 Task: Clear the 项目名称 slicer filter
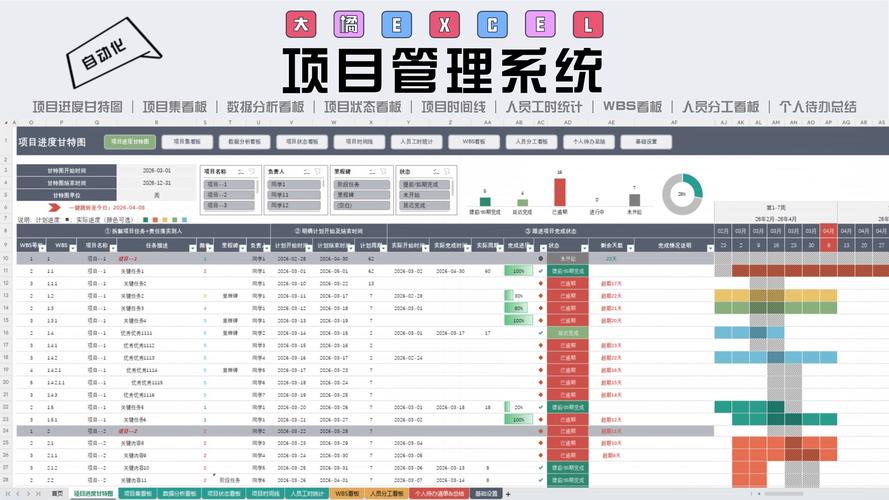point(253,171)
